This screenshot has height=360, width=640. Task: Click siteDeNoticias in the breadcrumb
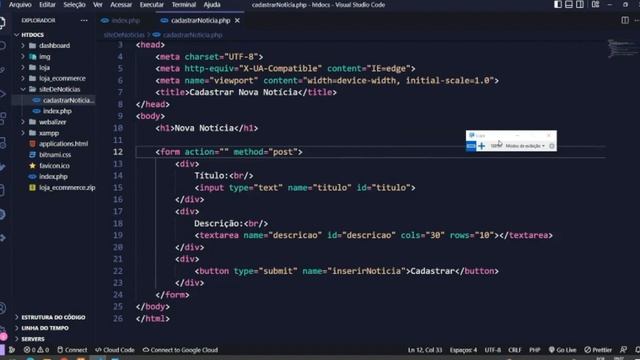(x=124, y=35)
